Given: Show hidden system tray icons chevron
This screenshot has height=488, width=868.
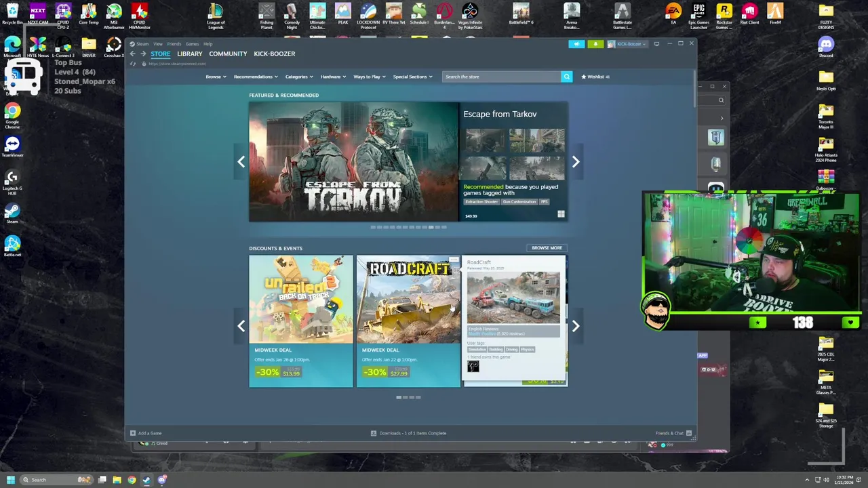Looking at the screenshot, I should [x=808, y=480].
